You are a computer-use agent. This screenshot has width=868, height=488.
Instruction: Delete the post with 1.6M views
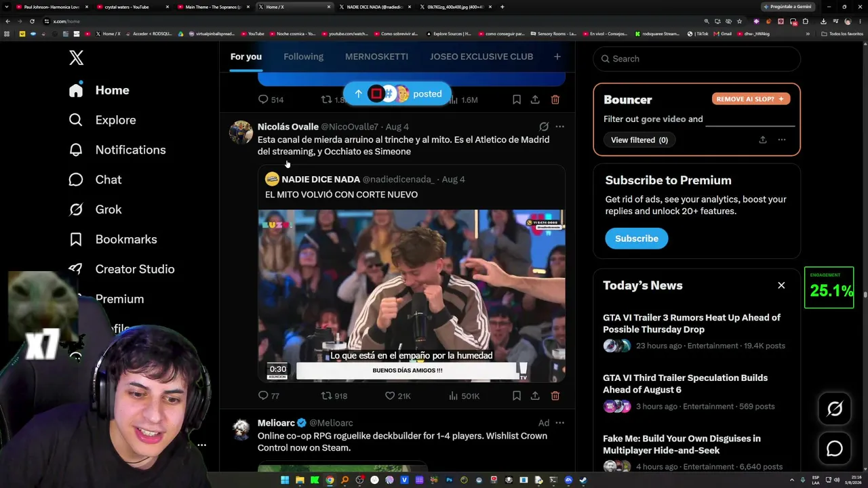point(555,100)
